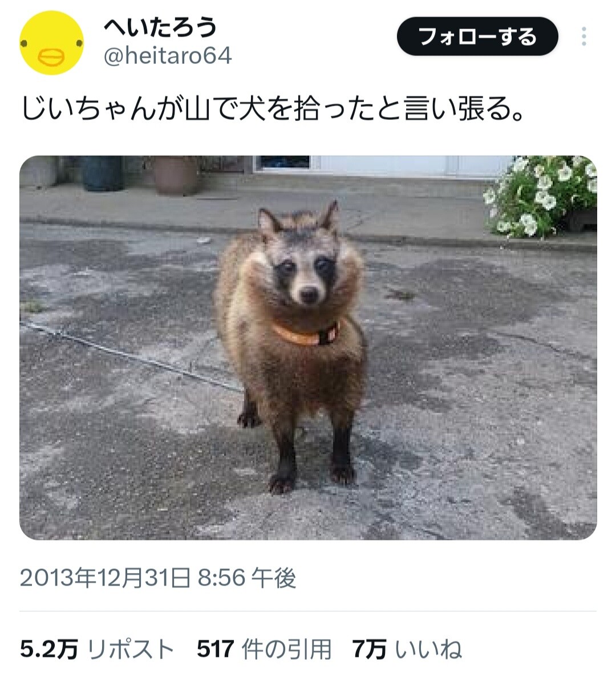Click the フォローする button
The image size is (616, 678).
[477, 37]
